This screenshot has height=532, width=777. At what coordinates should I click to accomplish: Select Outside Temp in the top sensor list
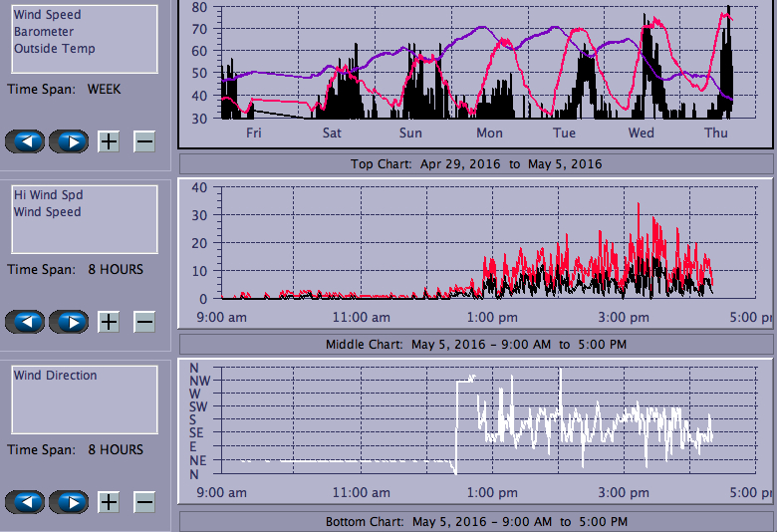[54, 49]
